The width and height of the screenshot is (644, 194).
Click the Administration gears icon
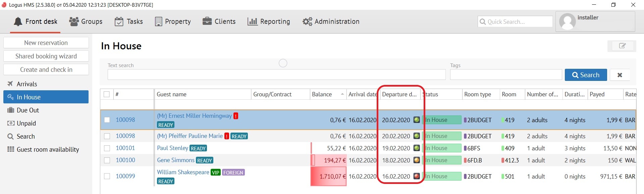point(307,21)
